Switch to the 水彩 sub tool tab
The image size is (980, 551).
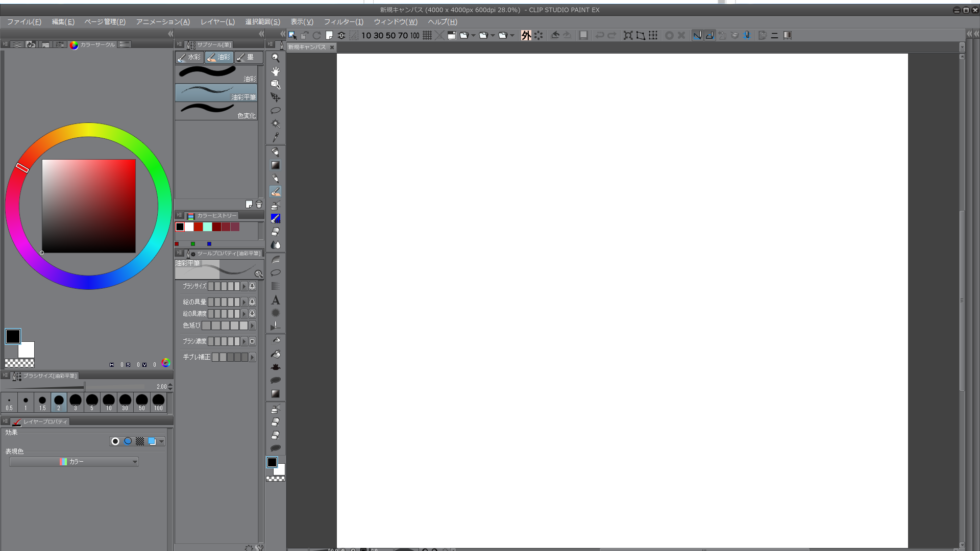pyautogui.click(x=189, y=57)
